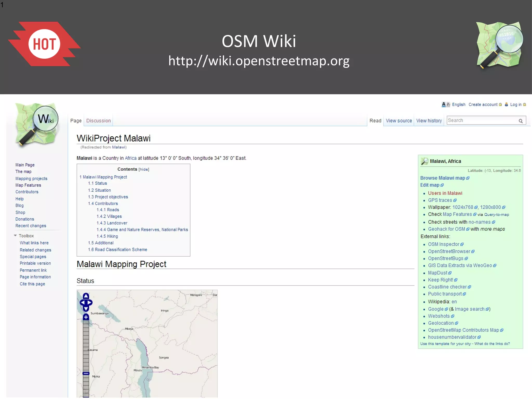532x399 pixels.
Task: Jump to 1.3 Project objectives
Action: tap(108, 197)
